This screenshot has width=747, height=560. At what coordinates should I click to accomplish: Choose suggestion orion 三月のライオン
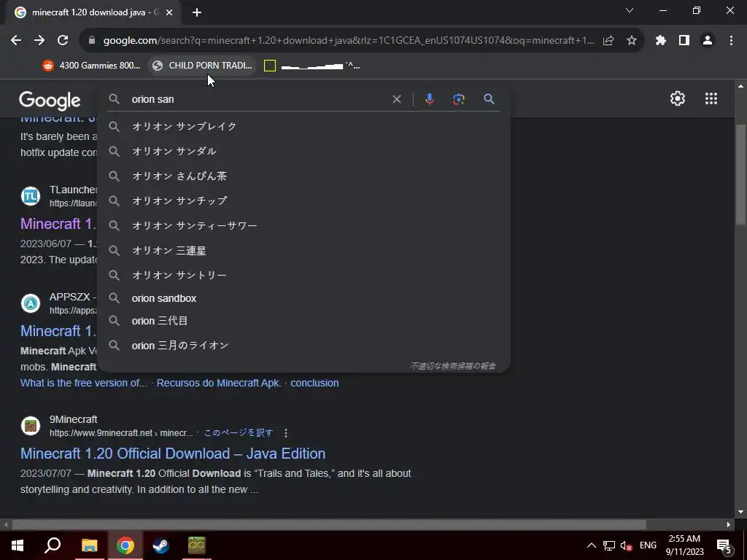point(304,345)
